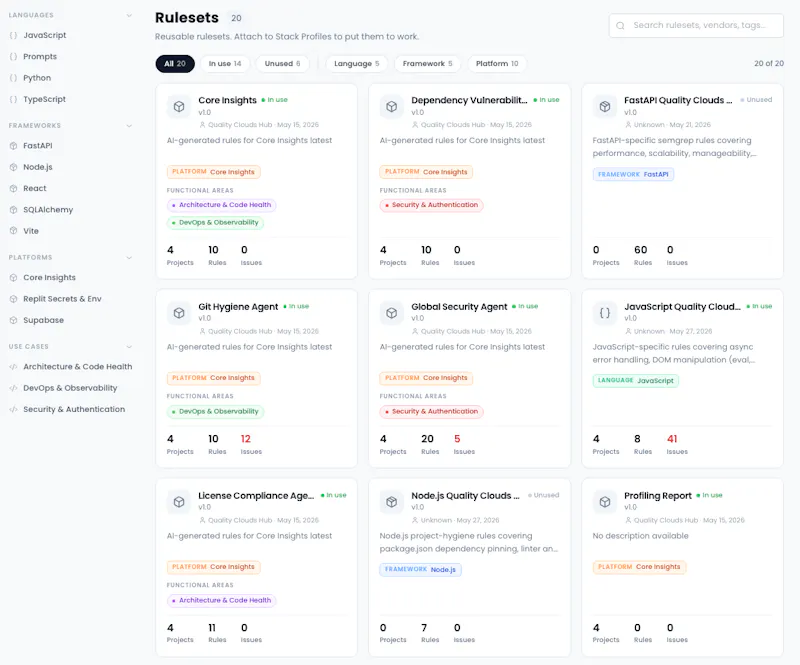Select the In use 14 filter
Viewport: 800px width, 665px height.
(x=225, y=64)
